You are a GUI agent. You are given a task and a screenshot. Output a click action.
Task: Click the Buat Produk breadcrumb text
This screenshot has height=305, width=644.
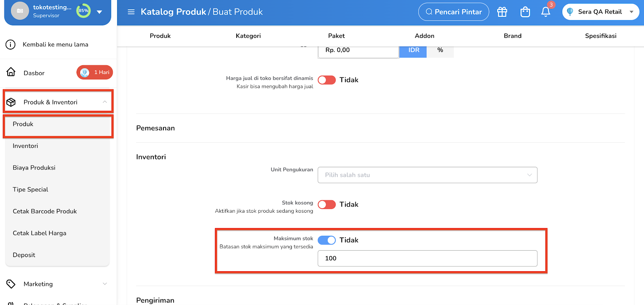pos(237,12)
